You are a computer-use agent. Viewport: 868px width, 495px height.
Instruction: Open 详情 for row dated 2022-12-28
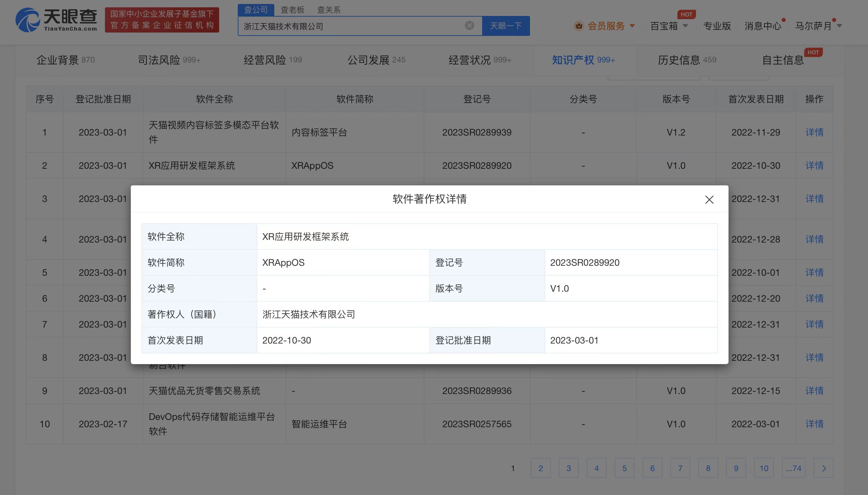click(814, 239)
